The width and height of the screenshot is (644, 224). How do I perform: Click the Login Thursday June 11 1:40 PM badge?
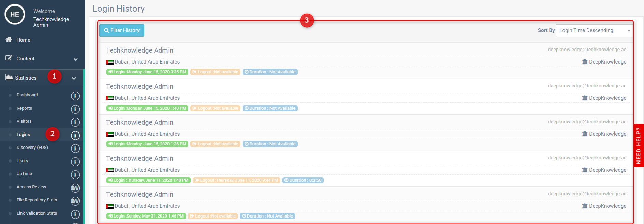click(x=148, y=180)
